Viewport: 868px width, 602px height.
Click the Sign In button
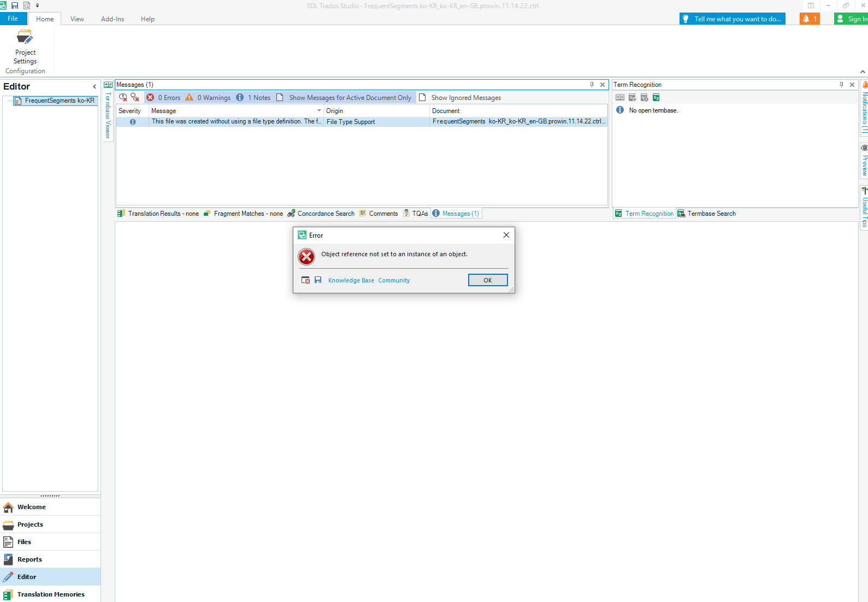pyautogui.click(x=851, y=19)
